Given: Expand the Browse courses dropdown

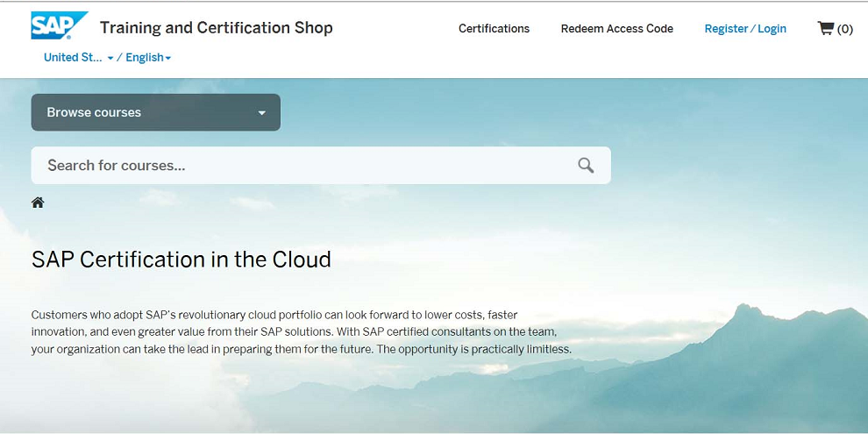Looking at the screenshot, I should click(155, 112).
